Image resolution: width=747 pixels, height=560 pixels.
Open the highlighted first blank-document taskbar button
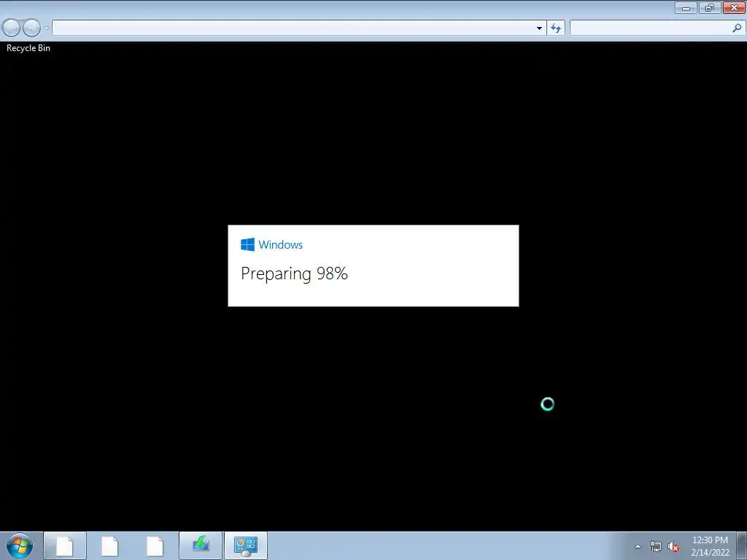65,545
